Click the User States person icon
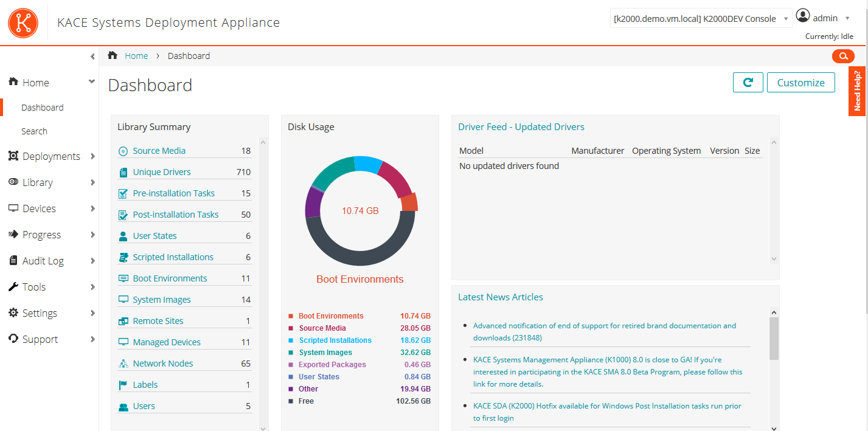868x431 pixels. [123, 236]
